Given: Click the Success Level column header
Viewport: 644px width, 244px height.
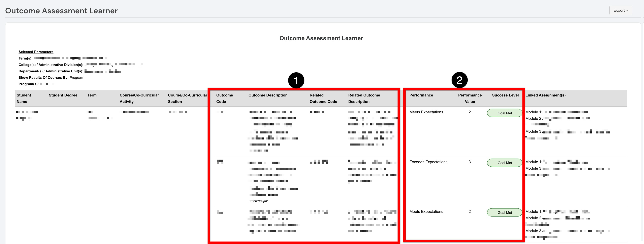Looking at the screenshot, I should [505, 95].
